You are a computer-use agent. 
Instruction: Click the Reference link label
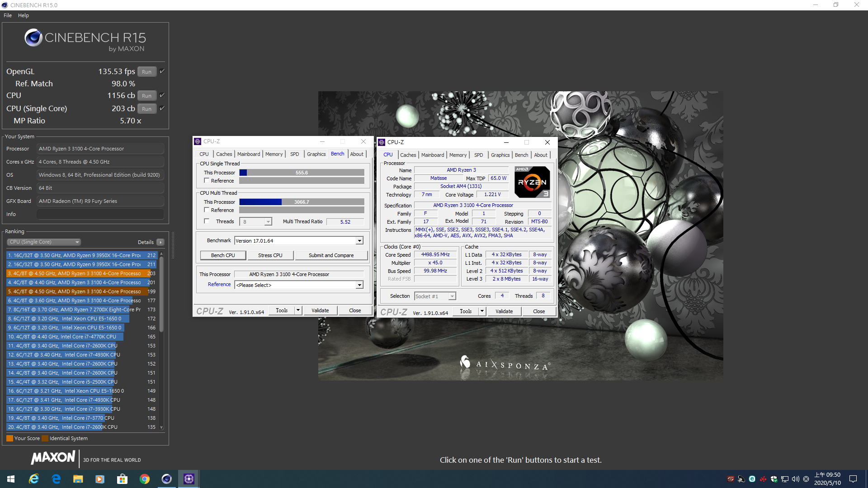[219, 284]
